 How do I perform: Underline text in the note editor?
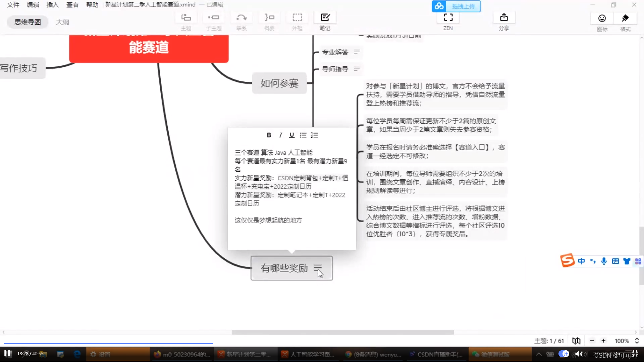(x=292, y=135)
